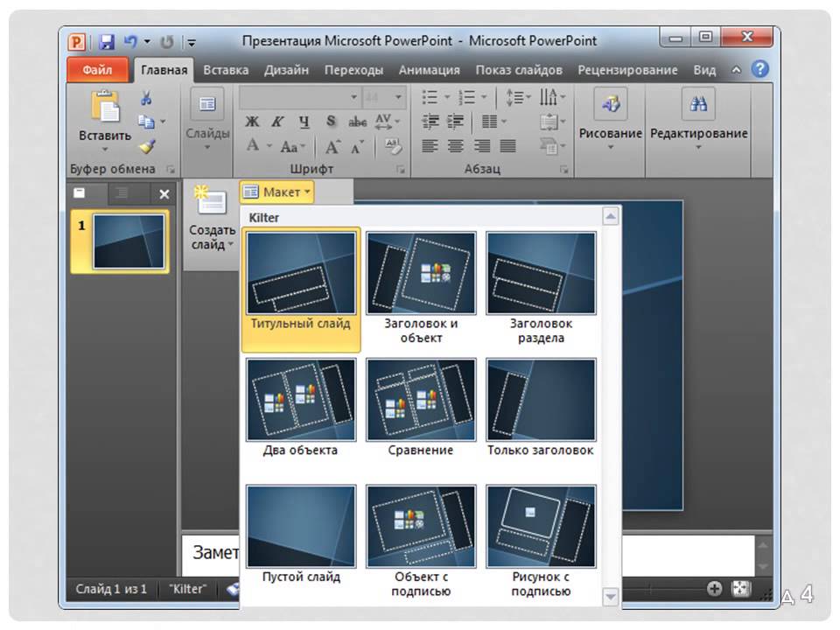Switch to Slides tab icon in left pane

(80, 192)
